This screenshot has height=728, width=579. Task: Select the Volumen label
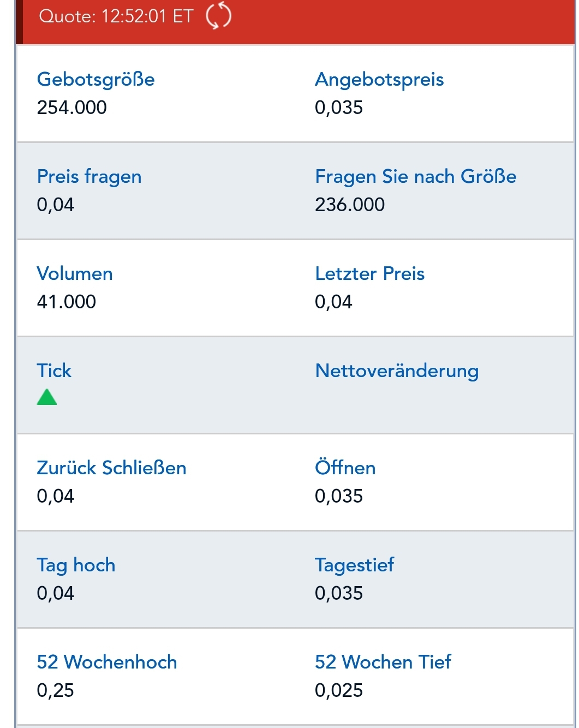(x=74, y=273)
